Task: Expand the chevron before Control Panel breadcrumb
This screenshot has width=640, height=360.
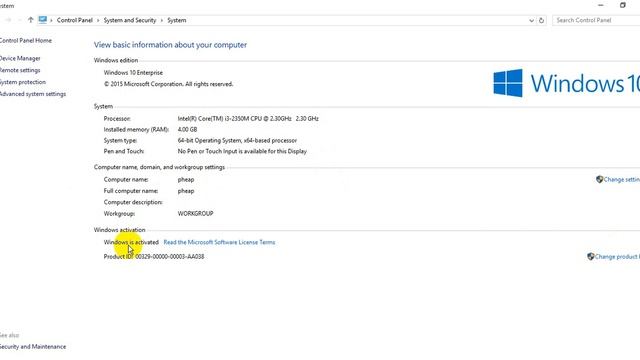Action: click(x=51, y=20)
